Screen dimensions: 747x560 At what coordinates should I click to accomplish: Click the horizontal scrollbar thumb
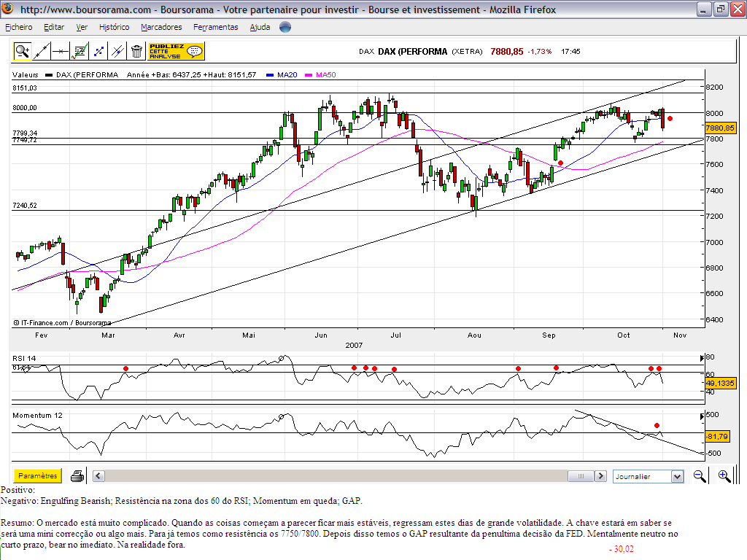[581, 475]
